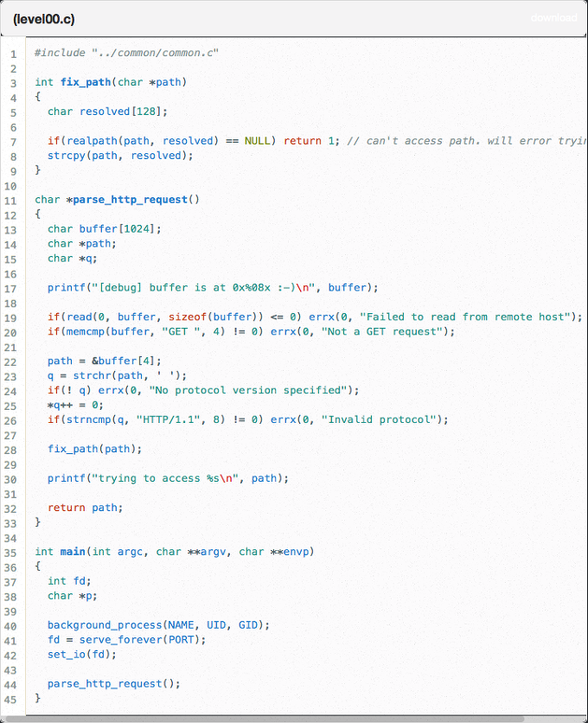This screenshot has height=723, width=588.
Task: Click 'char buffer[1024];' declaration
Action: click(x=105, y=229)
